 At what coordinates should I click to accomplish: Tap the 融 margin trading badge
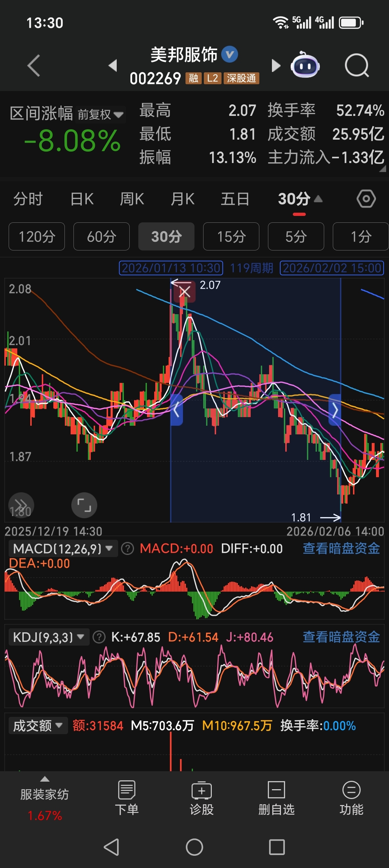pos(193,78)
